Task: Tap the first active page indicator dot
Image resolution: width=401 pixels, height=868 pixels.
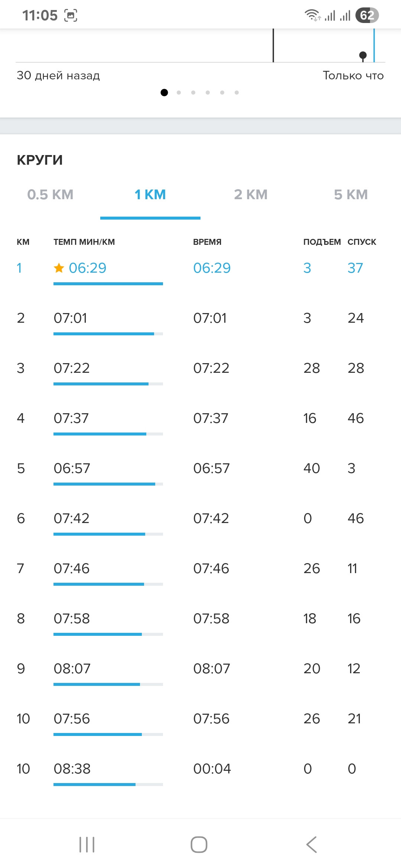Action: (164, 92)
